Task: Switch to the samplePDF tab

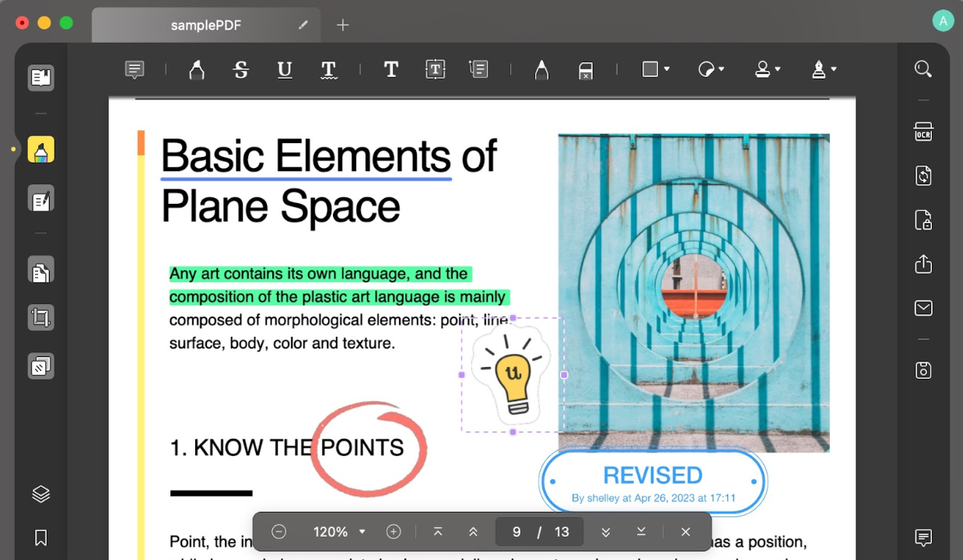Action: point(206,26)
